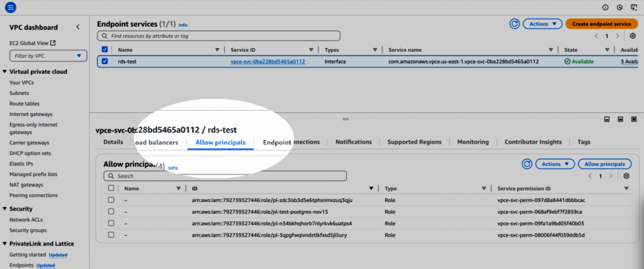Click the split panel resize handle
The height and width of the screenshot is (269, 644).
tap(346, 119)
